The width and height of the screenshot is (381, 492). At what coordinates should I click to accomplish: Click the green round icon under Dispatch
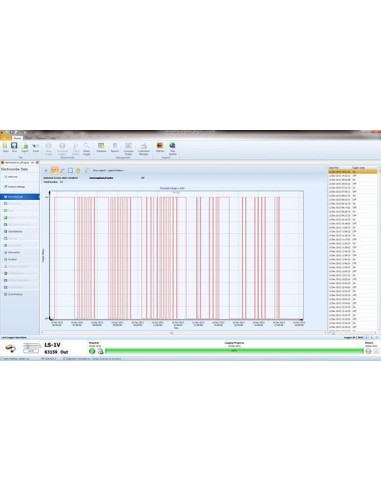[x=92, y=351]
